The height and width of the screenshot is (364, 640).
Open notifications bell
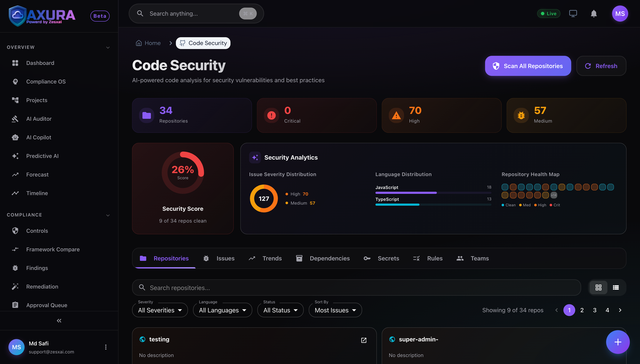[593, 14]
